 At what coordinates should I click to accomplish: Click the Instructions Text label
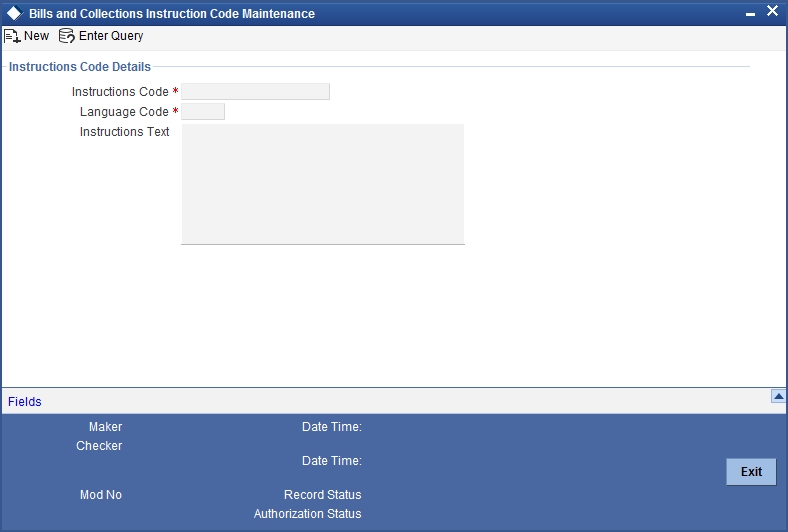point(125,132)
